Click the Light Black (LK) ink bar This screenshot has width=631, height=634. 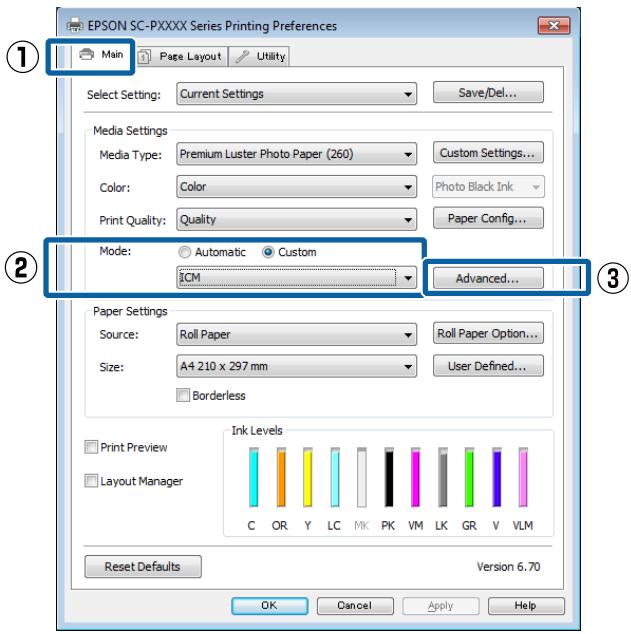coord(443,477)
